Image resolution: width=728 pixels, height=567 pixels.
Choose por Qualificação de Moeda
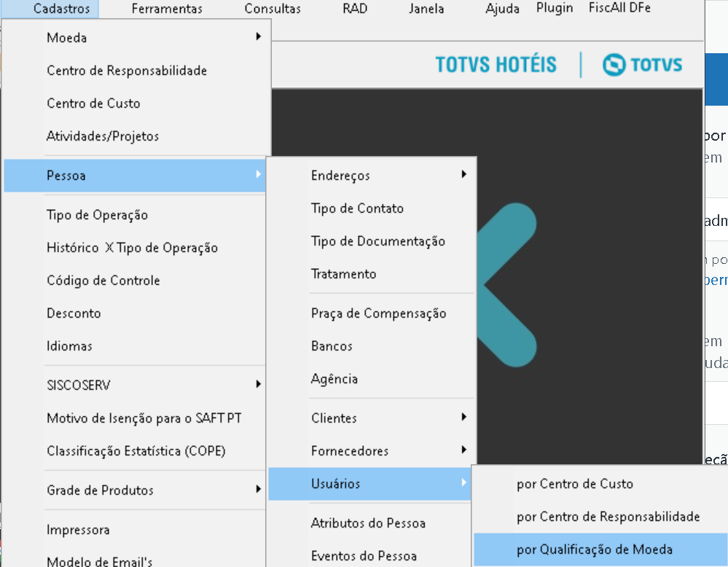click(600, 550)
